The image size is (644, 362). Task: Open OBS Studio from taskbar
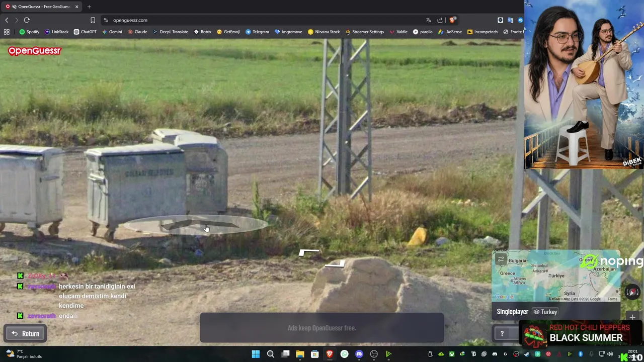[374, 354]
